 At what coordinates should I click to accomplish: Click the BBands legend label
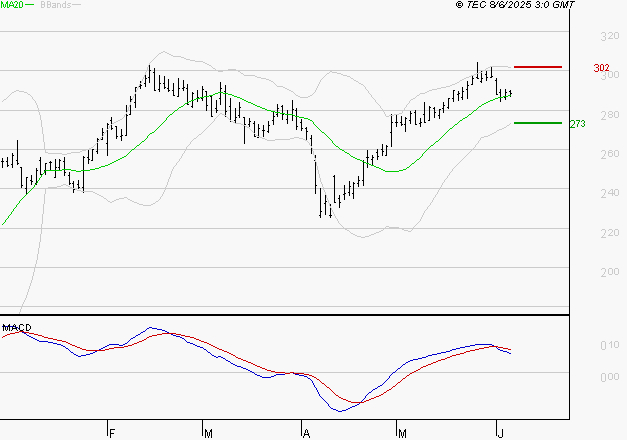pyautogui.click(x=56, y=5)
